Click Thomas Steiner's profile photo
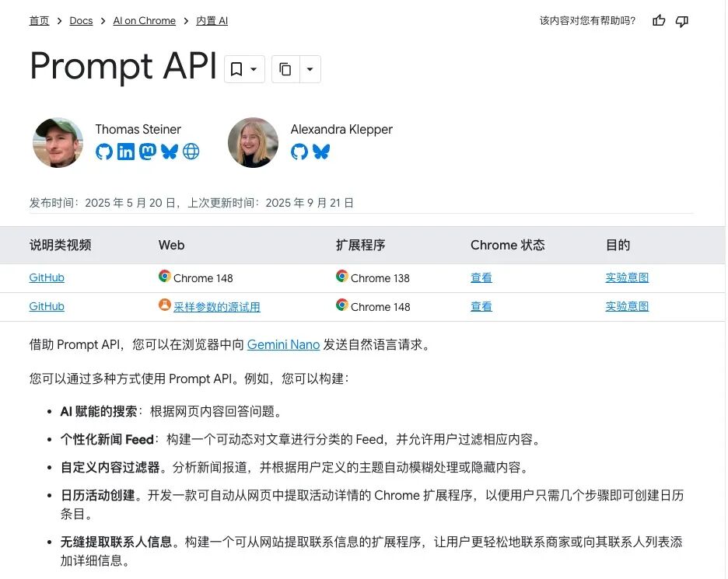This screenshot has width=728, height=579. click(x=58, y=142)
